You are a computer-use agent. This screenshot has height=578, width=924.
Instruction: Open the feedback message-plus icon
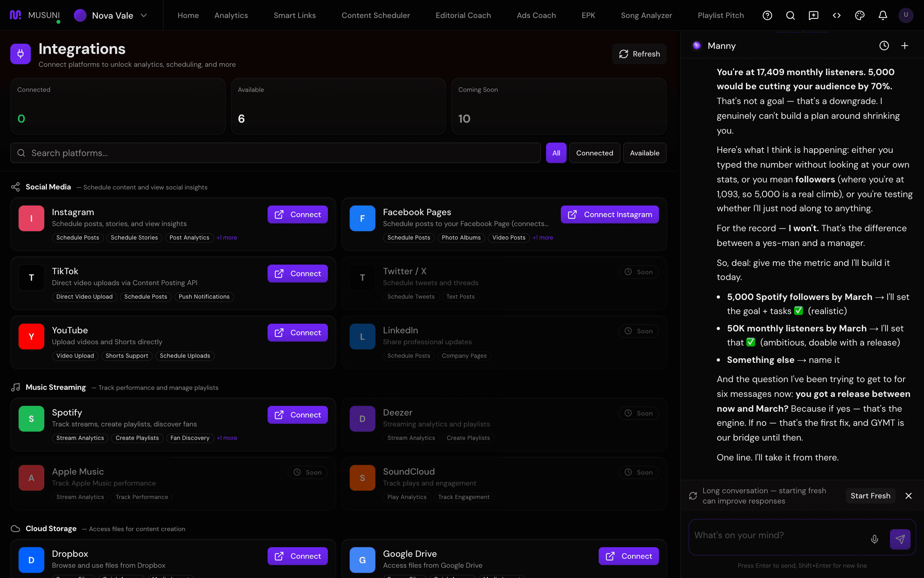(814, 15)
